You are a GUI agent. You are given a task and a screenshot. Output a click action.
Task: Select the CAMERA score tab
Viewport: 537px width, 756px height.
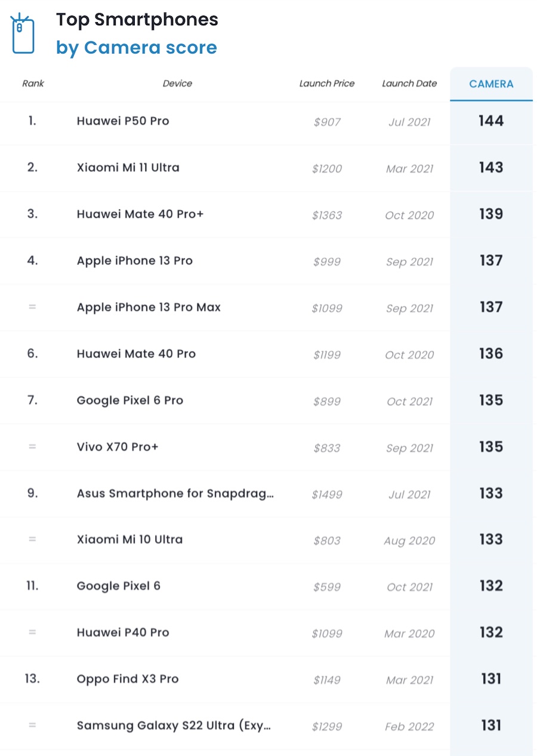pyautogui.click(x=491, y=84)
